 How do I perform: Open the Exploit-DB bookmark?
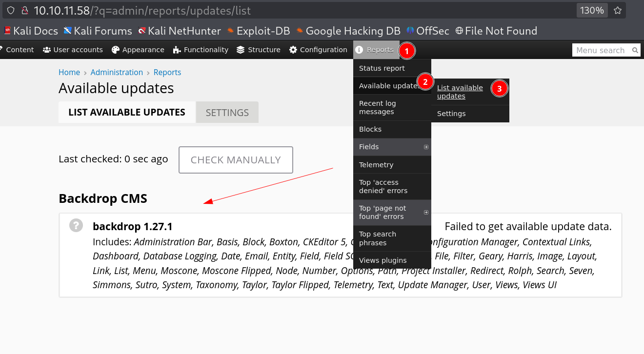click(258, 31)
